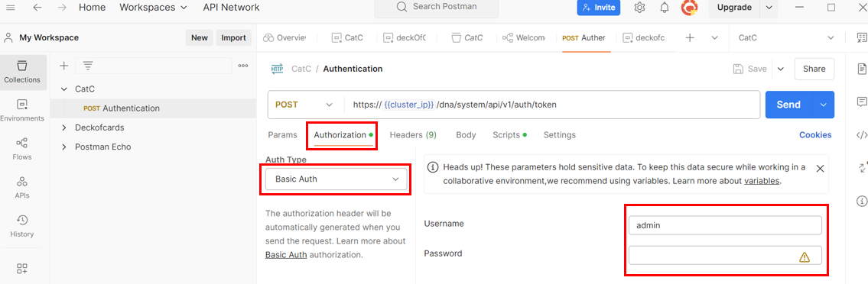Screen dimensions: 868x284
Task: Open the Collections sidebar panel
Action: (x=22, y=72)
